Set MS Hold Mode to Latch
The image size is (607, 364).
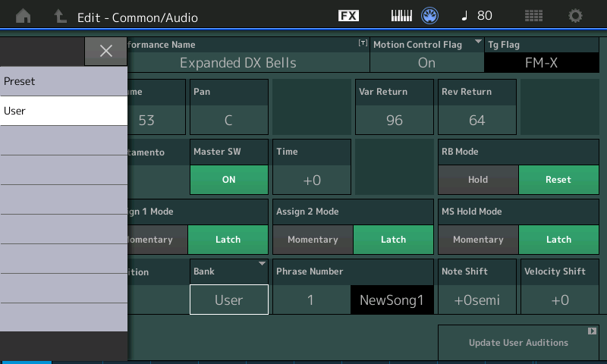point(558,240)
